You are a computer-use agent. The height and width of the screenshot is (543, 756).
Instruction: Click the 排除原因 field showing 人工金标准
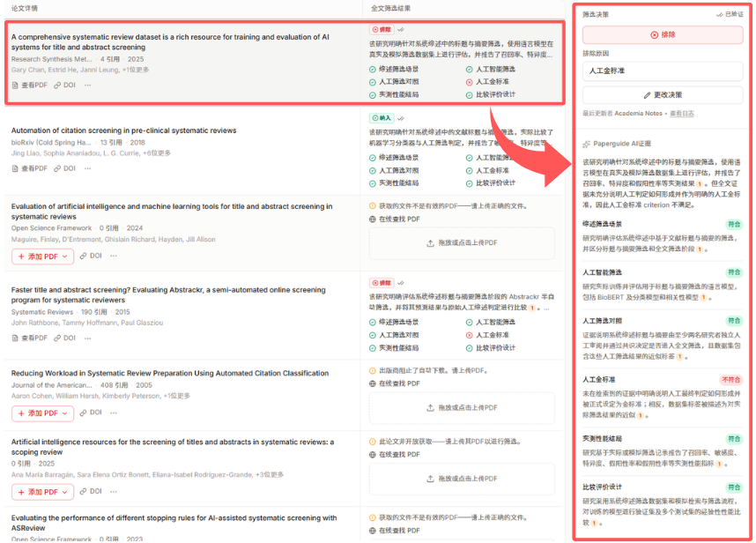(x=663, y=71)
